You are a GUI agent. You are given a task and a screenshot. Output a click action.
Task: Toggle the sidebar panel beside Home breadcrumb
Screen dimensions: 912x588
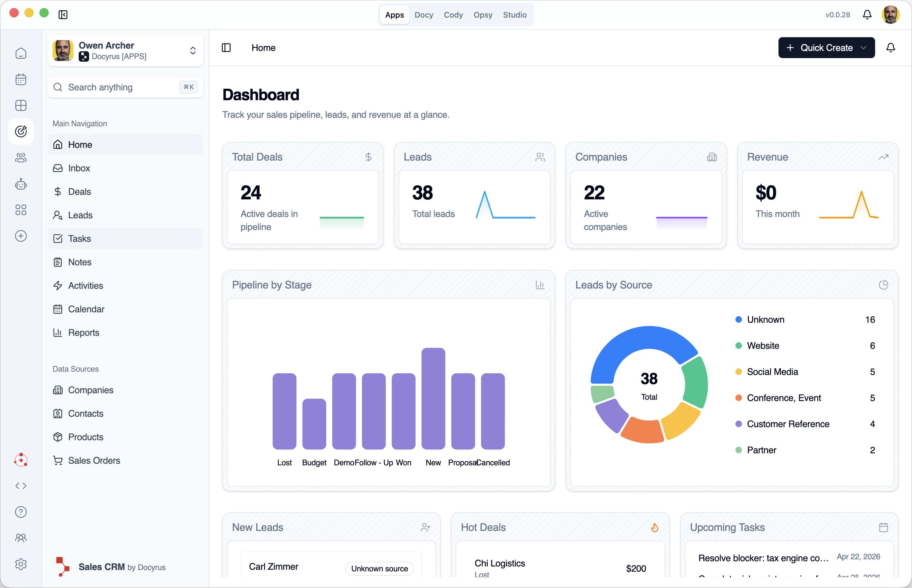tap(226, 48)
